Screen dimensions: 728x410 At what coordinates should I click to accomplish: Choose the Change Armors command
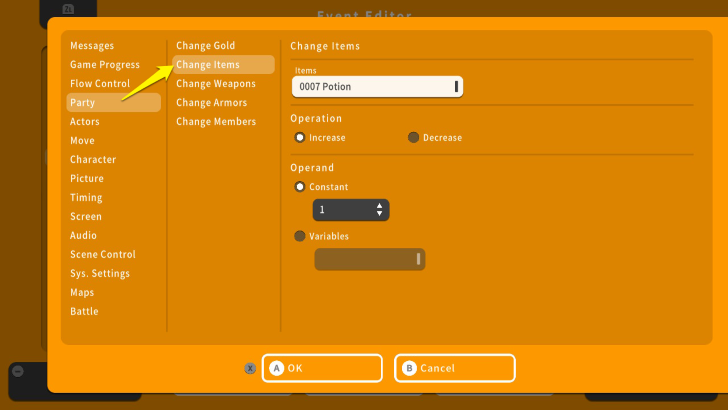[212, 103]
